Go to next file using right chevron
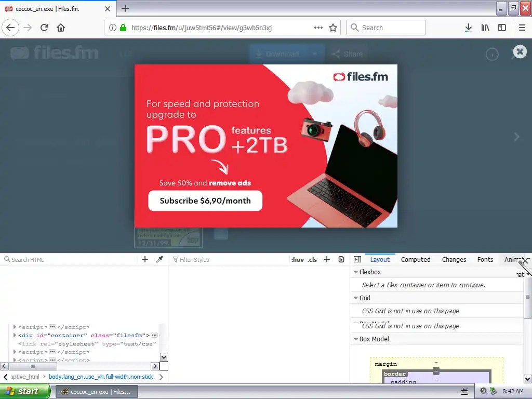 516,137
